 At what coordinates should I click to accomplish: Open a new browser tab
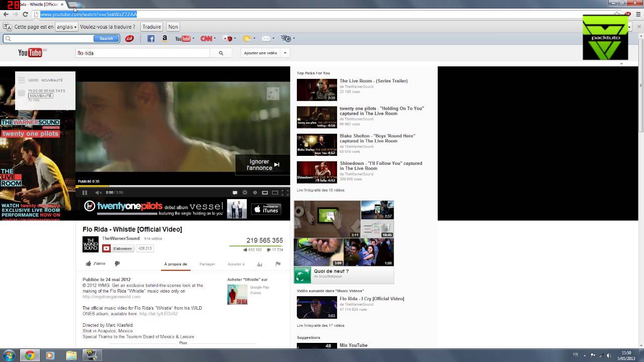pyautogui.click(x=73, y=5)
